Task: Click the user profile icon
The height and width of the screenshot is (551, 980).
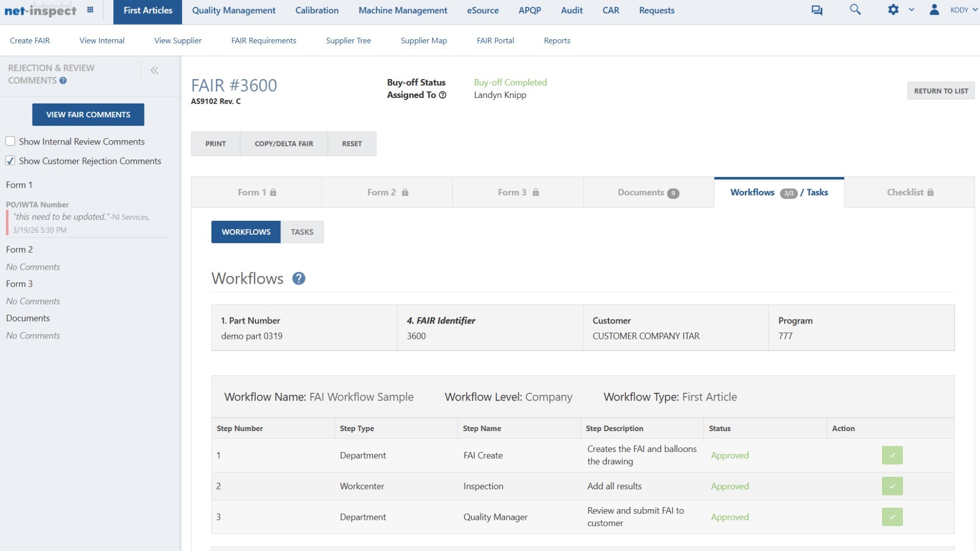Action: [x=934, y=10]
